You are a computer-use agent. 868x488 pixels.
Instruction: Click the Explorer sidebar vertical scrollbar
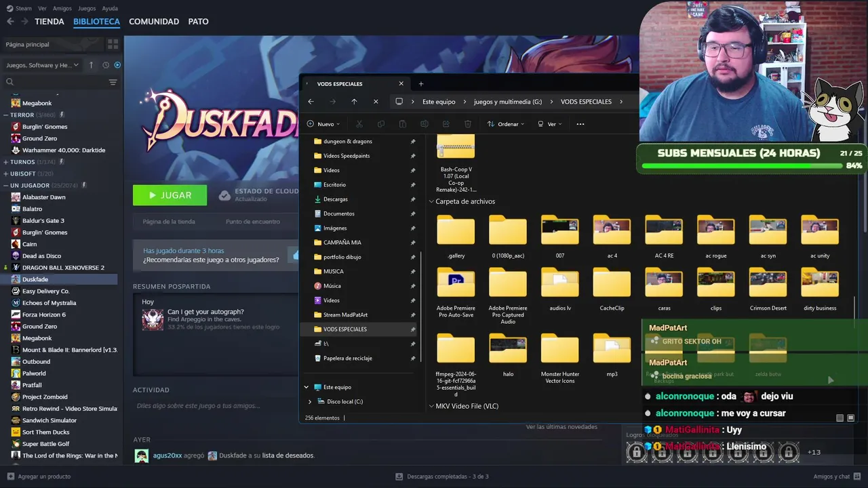[x=422, y=306]
